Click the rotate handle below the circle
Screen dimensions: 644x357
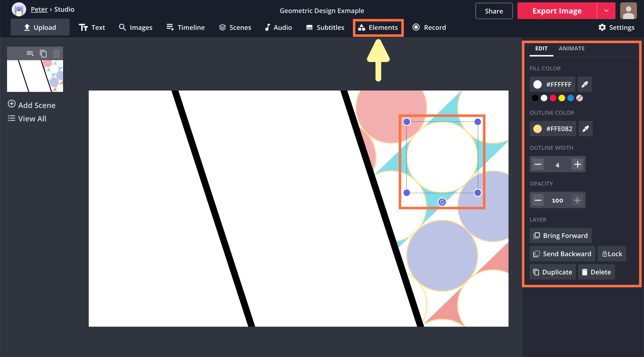442,202
